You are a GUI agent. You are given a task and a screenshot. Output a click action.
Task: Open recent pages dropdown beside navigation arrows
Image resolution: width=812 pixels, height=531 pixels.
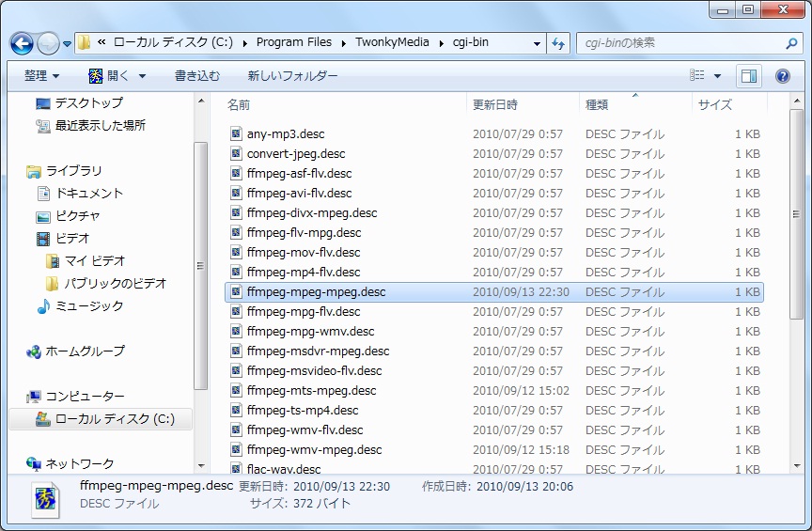(68, 44)
